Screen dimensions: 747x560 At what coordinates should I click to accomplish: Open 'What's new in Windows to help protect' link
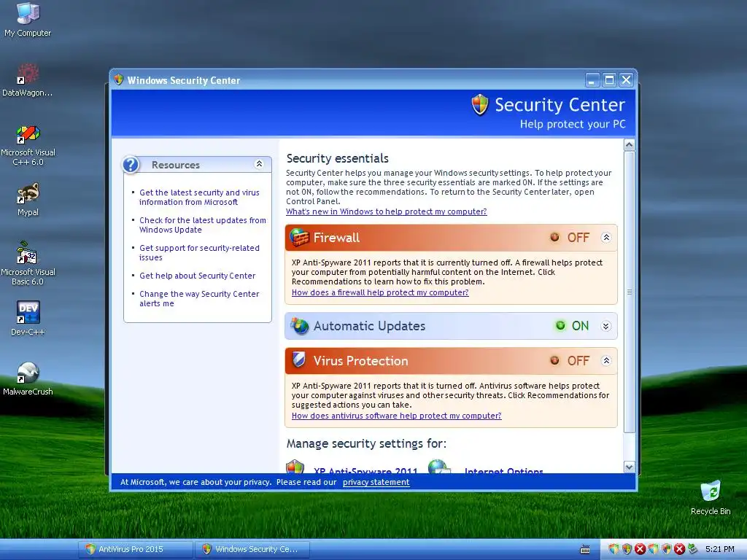pyautogui.click(x=387, y=211)
